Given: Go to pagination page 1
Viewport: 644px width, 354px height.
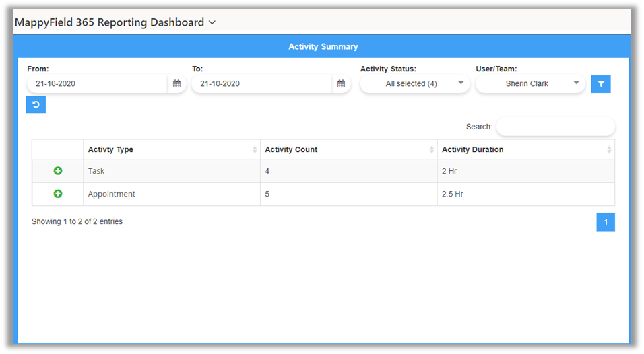Looking at the screenshot, I should 606,222.
